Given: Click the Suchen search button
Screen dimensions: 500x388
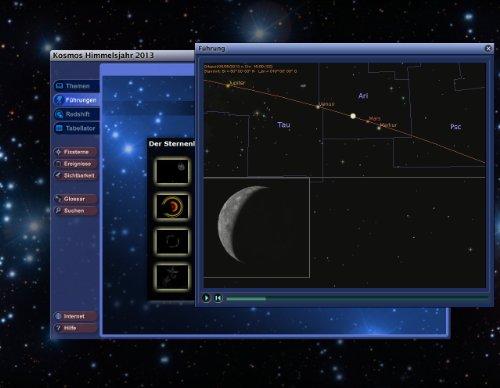Looking at the screenshot, I should (76, 211).
